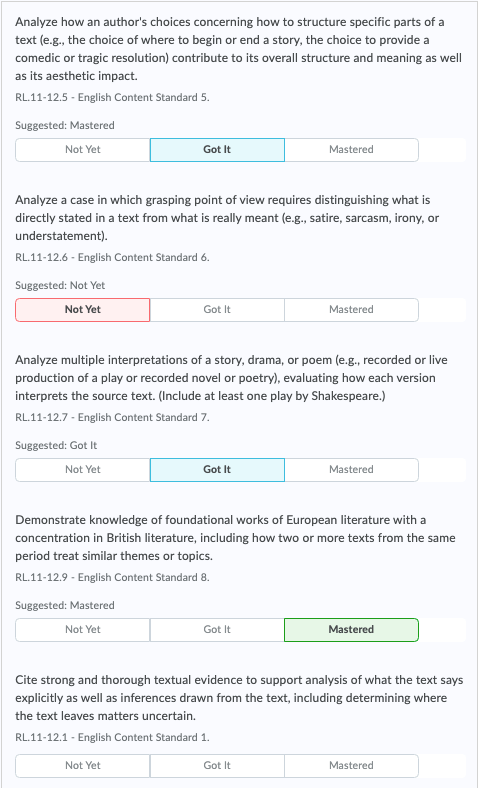The width and height of the screenshot is (478, 788).
Task: Select Not Yet for standard RL.11-12.5
Action: coord(82,150)
